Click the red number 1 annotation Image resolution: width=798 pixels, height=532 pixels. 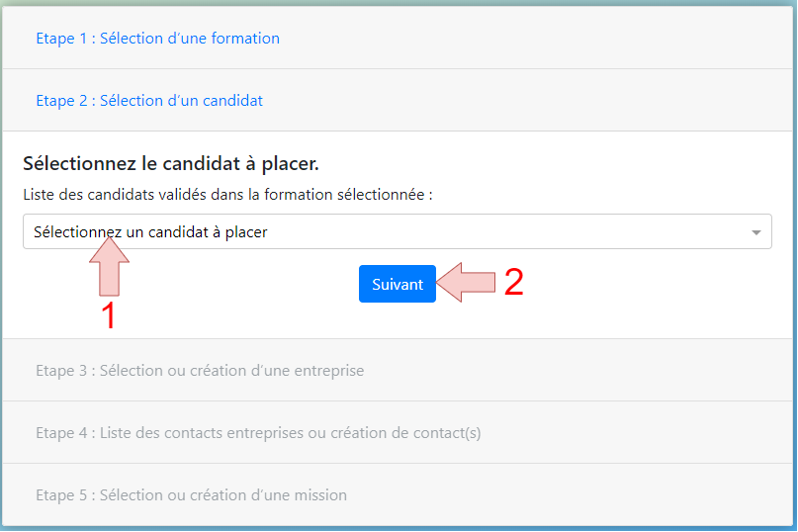(x=109, y=315)
